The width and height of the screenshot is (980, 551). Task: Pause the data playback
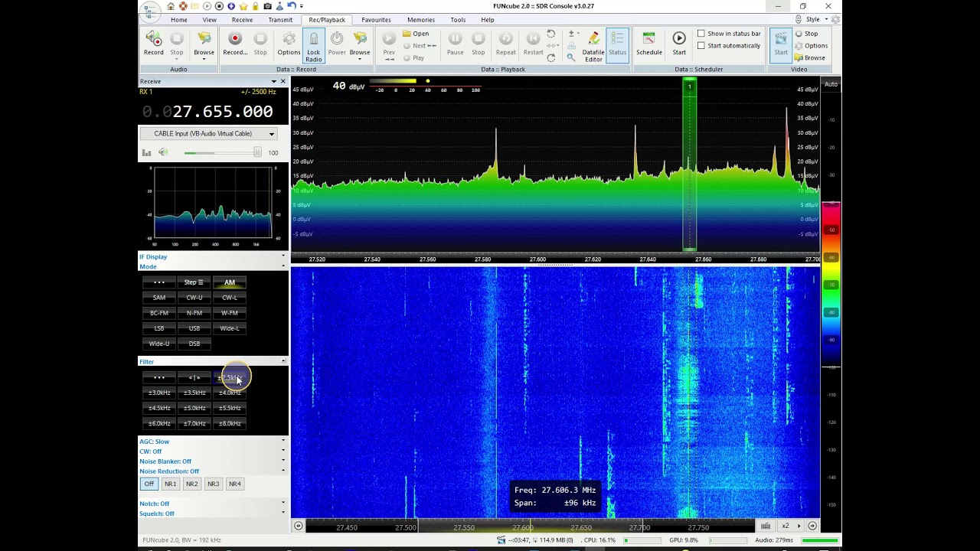[x=456, y=44]
